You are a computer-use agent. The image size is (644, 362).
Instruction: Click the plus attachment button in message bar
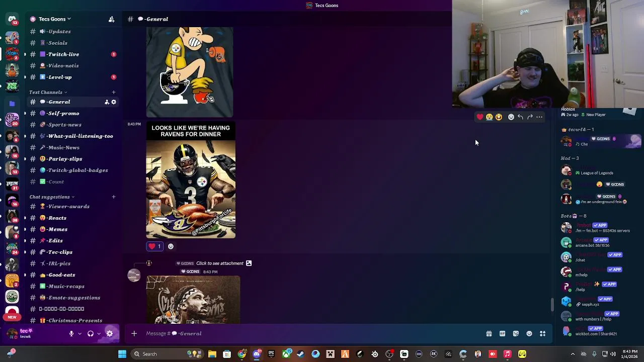point(134,333)
